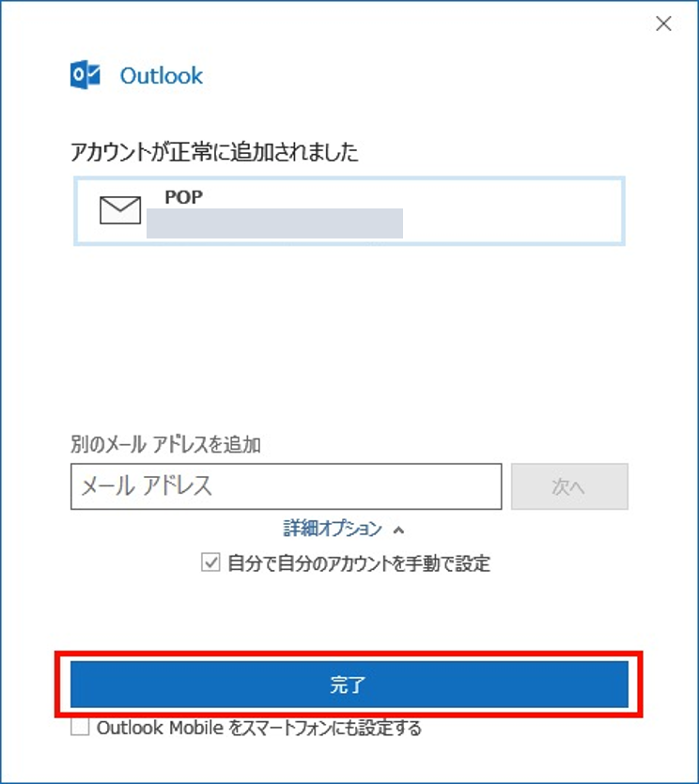Click the blank area below the account card
Image resolution: width=699 pixels, height=784 pixels.
[349, 335]
